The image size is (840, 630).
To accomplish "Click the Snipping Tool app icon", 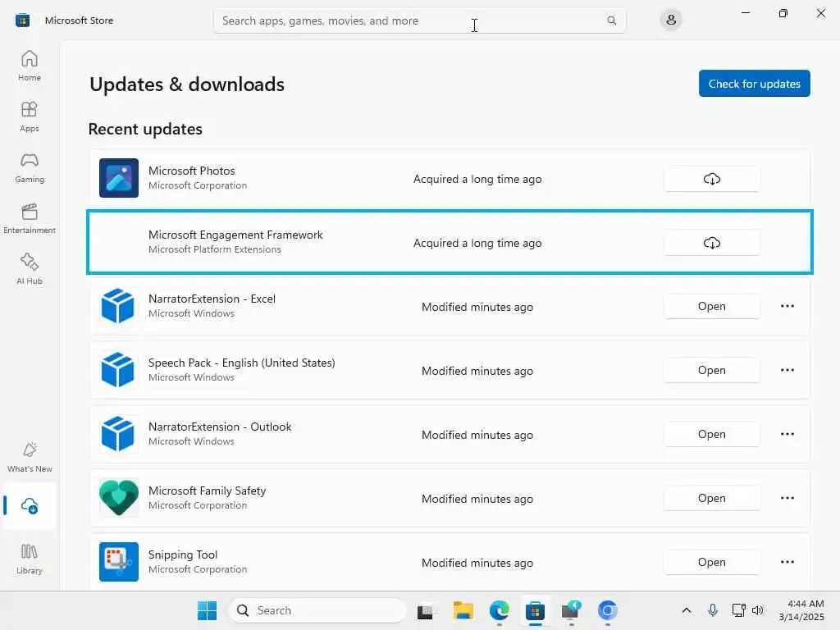I will pos(119,562).
